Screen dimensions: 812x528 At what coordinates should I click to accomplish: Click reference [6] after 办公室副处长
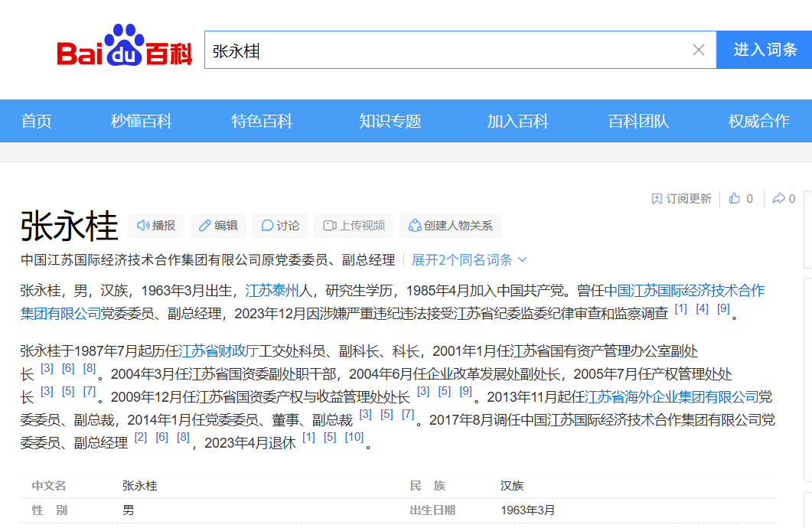(x=68, y=369)
